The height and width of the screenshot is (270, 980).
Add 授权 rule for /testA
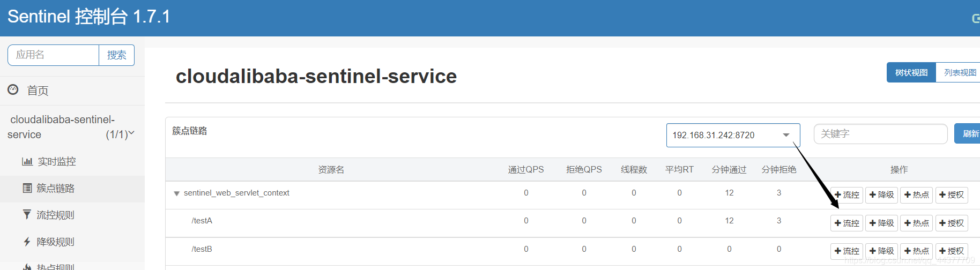[x=951, y=223]
